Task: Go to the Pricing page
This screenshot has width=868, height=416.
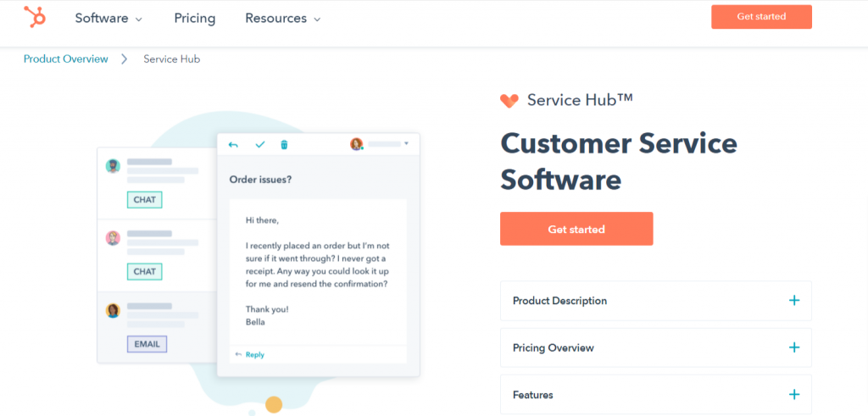Action: tap(195, 19)
